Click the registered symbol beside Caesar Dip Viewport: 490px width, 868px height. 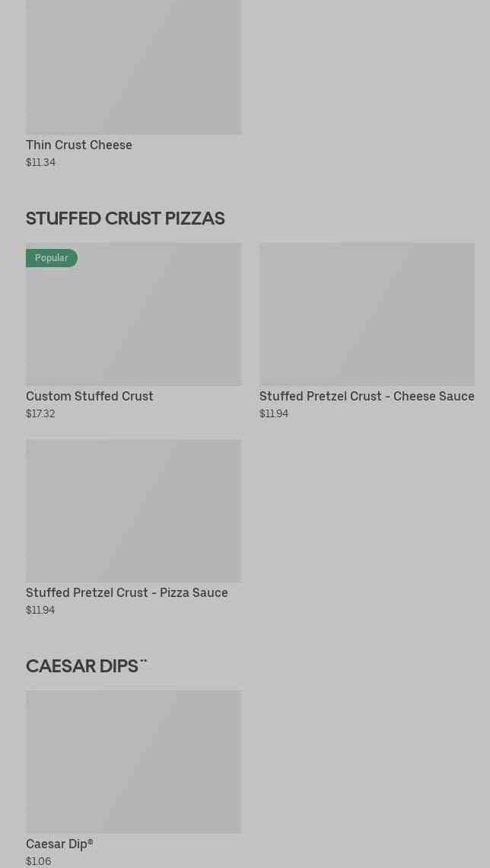pos(91,841)
